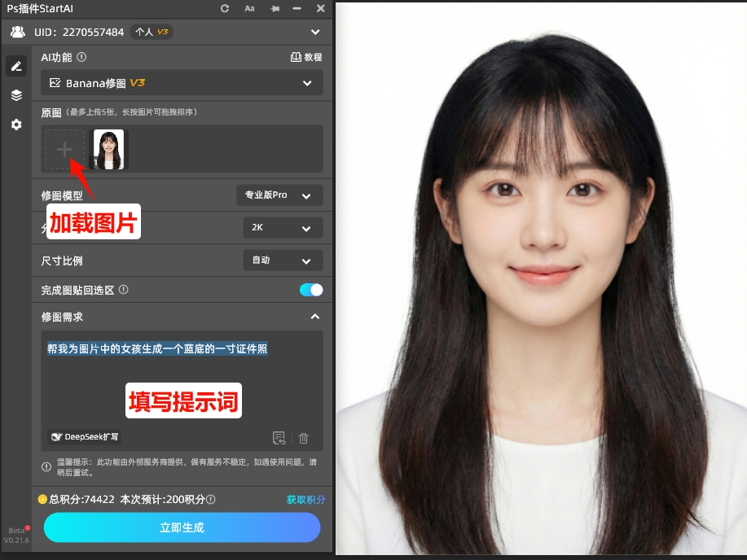
Task: Pin the plugin window with the pin icon
Action: coord(273,9)
